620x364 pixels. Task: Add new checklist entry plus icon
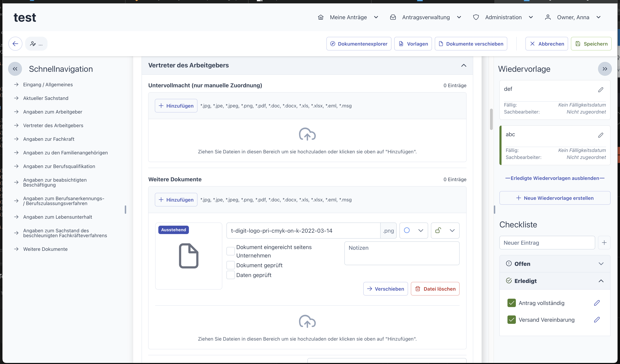click(604, 243)
